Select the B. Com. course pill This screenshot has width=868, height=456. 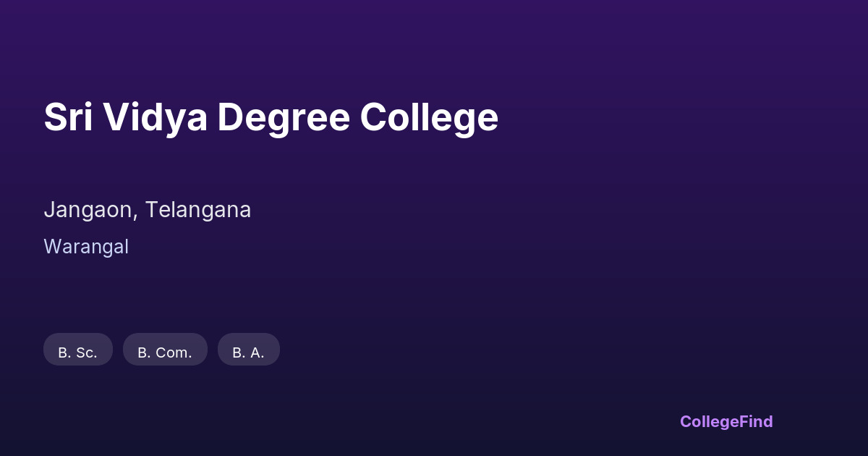pyautogui.click(x=165, y=350)
